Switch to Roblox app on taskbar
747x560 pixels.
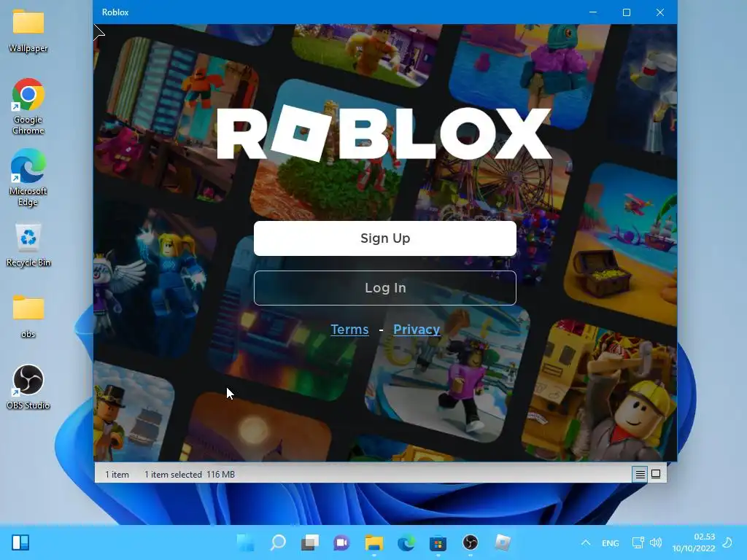point(502,542)
